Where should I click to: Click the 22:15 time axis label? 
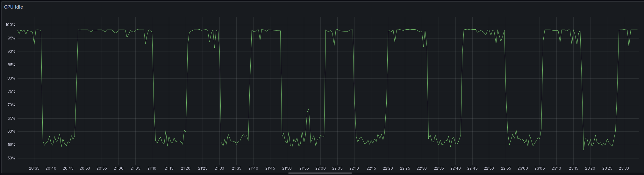point(371,168)
